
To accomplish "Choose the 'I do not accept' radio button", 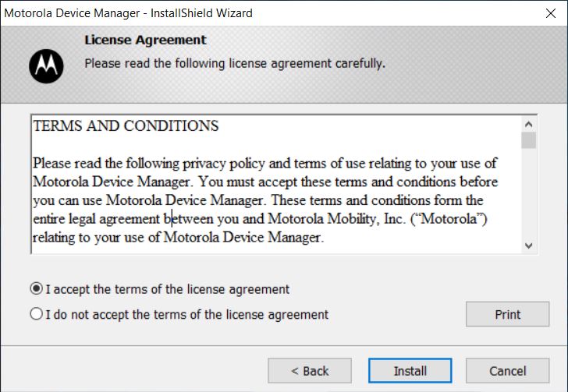I will [37, 313].
